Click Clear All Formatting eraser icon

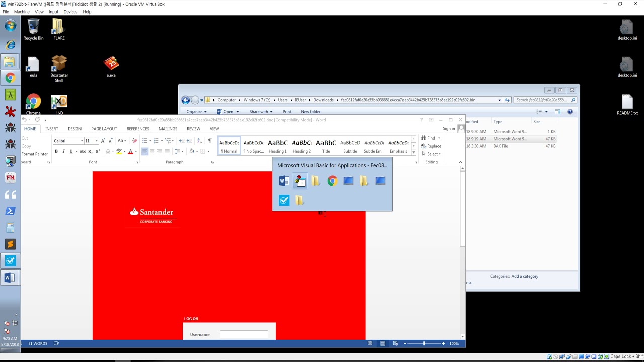134,141
